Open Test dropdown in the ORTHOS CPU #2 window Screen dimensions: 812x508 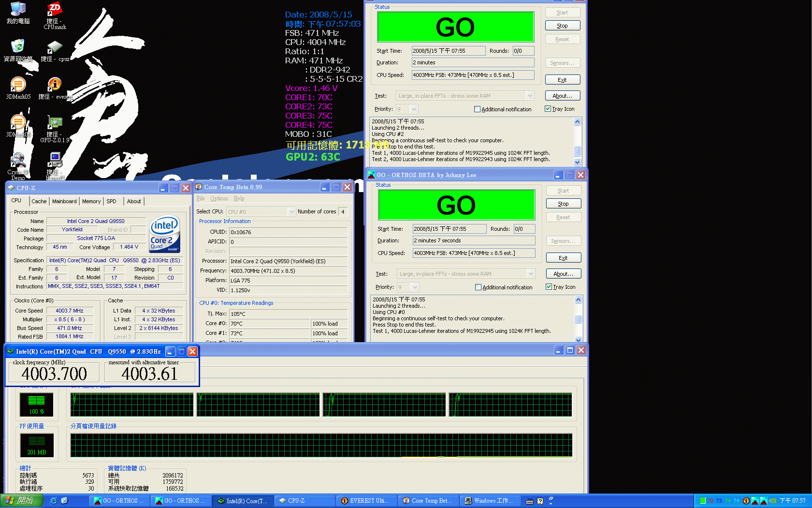(x=465, y=96)
